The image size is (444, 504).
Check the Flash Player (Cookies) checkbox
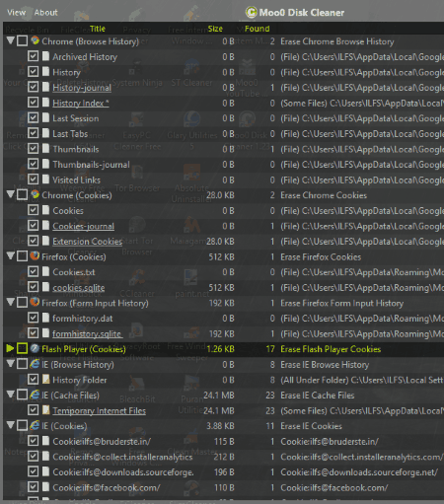(x=22, y=348)
